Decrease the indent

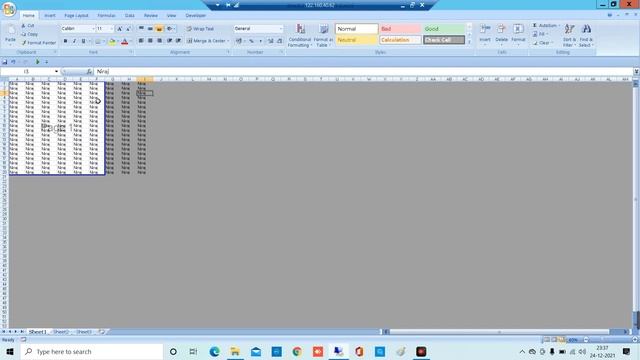coord(169,41)
